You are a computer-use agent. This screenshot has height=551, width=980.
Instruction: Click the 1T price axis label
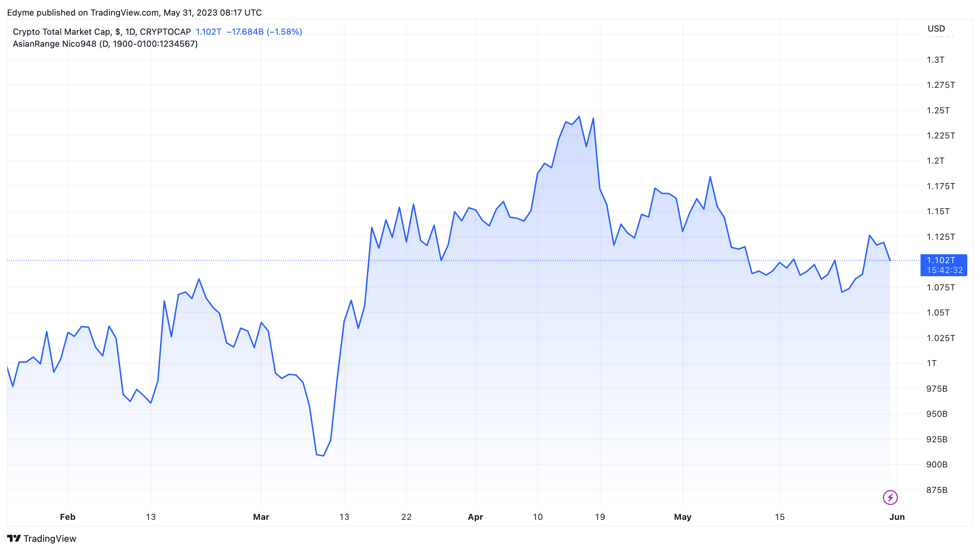[x=931, y=363]
